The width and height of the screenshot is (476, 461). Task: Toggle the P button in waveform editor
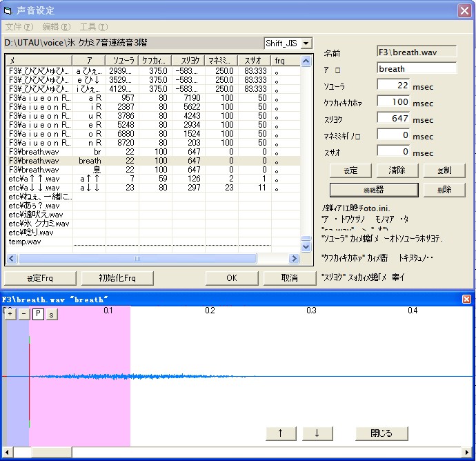tap(38, 314)
